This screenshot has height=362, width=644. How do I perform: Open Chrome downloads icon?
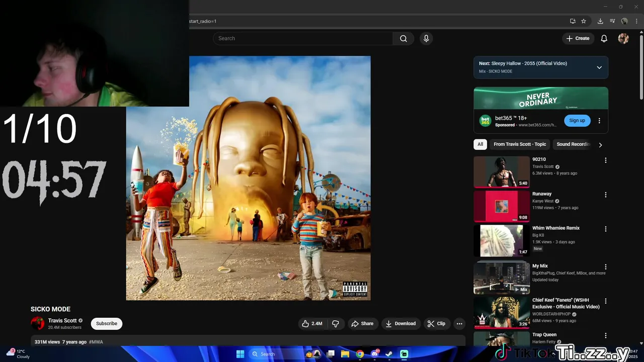click(600, 21)
